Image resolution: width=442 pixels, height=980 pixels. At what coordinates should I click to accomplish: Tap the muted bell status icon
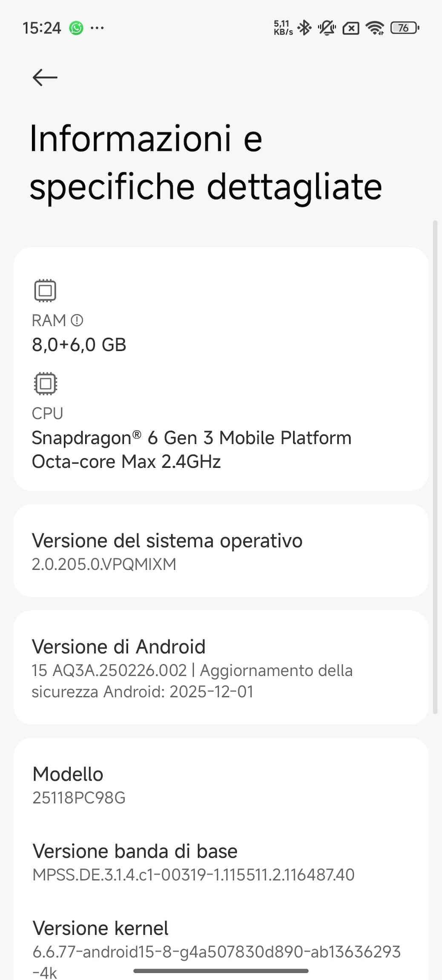coord(327,28)
